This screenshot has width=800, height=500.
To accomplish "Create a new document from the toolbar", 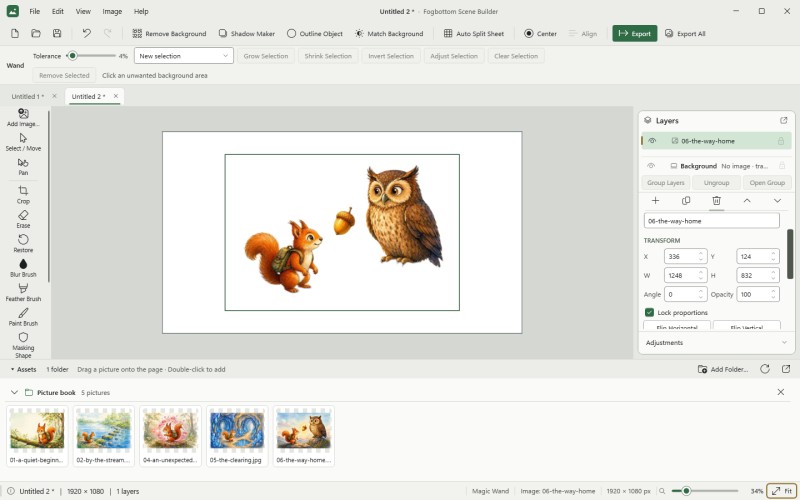I will tap(15, 34).
